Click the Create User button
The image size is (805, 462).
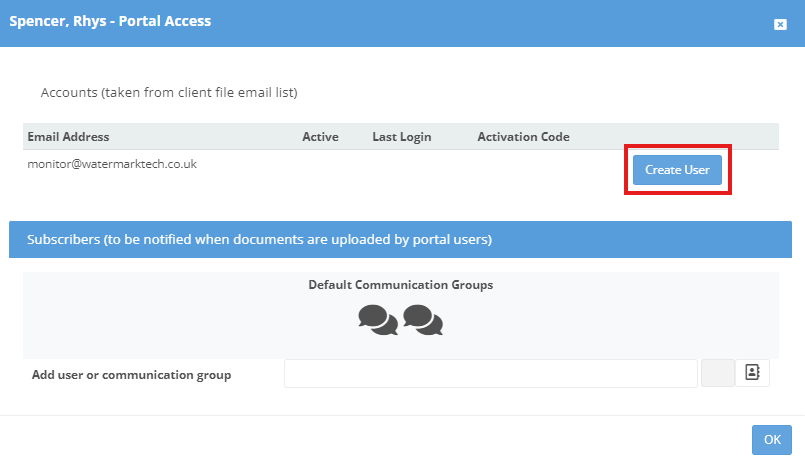pos(677,170)
